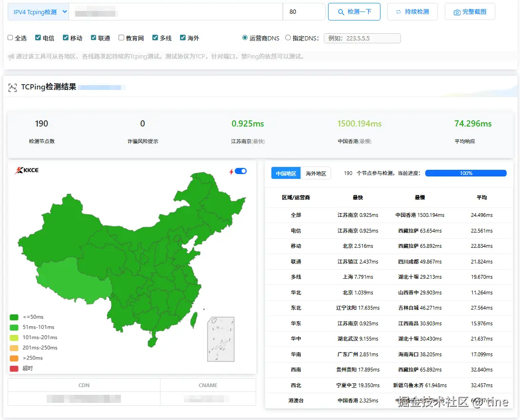Click the 100% progress bar

pos(466,173)
